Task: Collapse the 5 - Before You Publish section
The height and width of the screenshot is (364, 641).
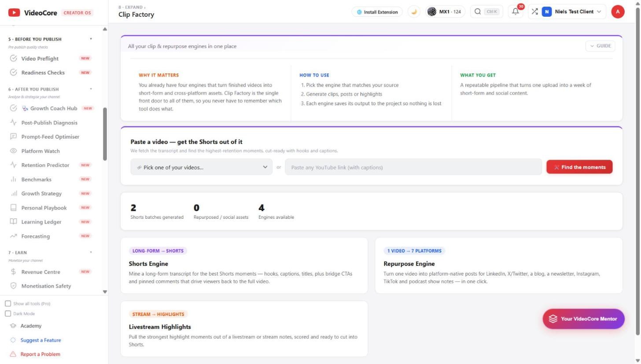Action: point(91,39)
